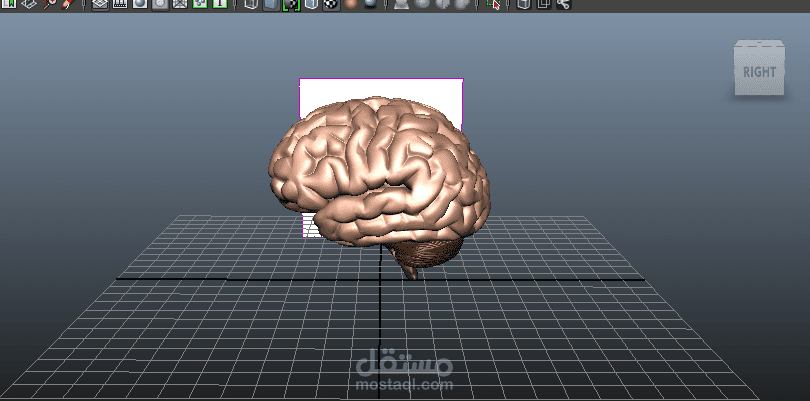Toggle X-ray joints icon
The width and height of the screenshot is (810, 401).
[564, 4]
